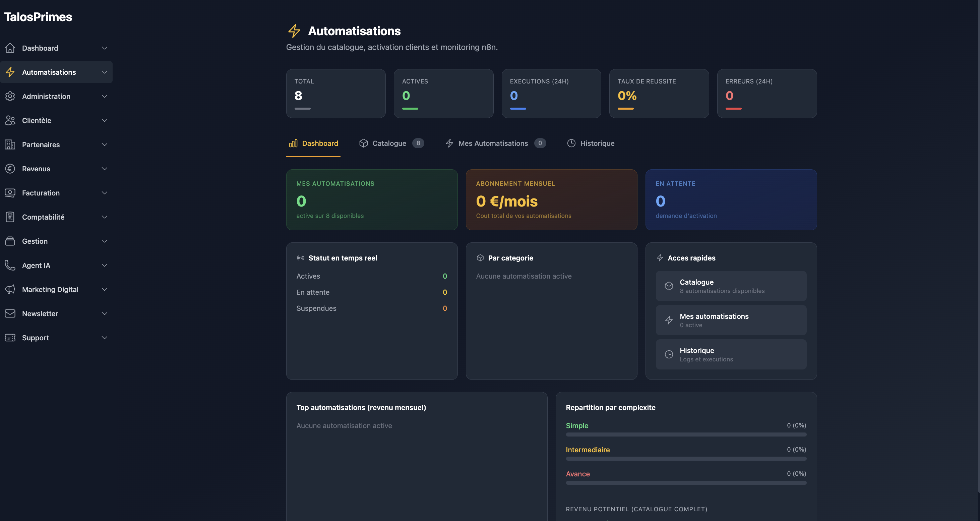The width and height of the screenshot is (980, 521).
Task: Open Catalogue from Acces rapides
Action: [730, 285]
